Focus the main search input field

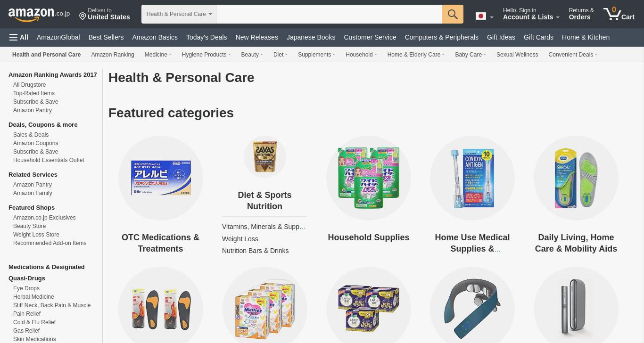point(329,14)
